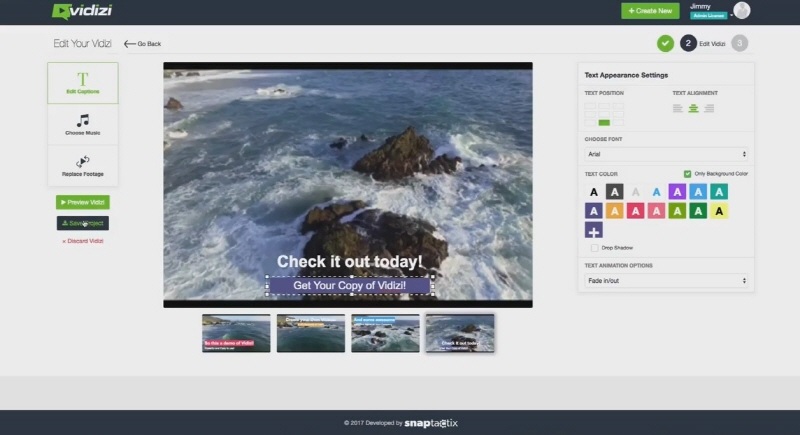Choose salmon pink background swatch
This screenshot has width=800, height=435.
pyautogui.click(x=656, y=211)
